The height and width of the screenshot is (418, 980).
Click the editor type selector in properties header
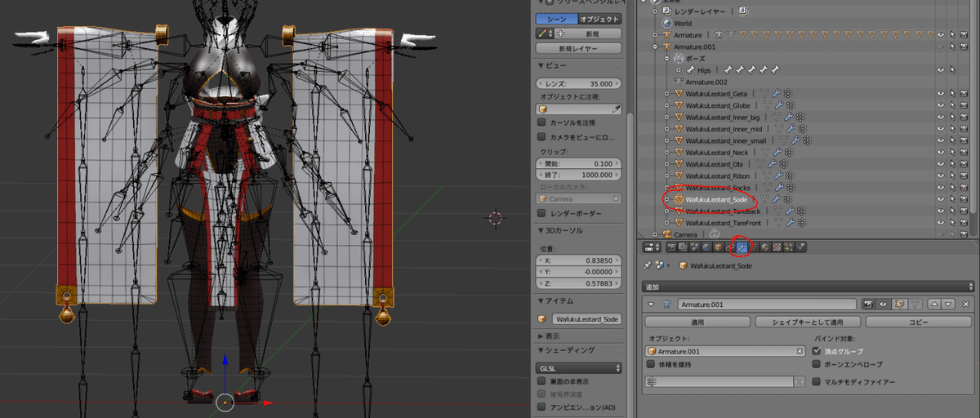(x=652, y=247)
